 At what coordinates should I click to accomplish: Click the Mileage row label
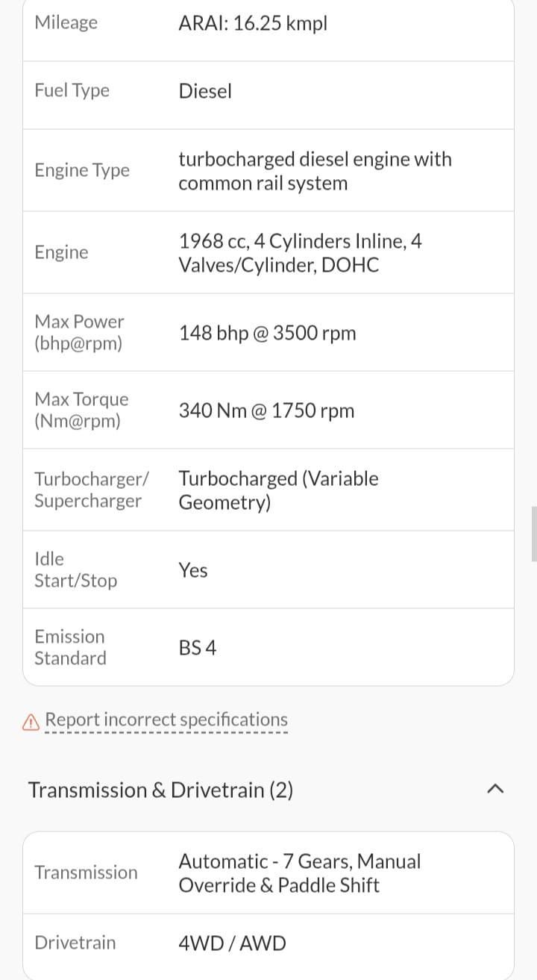[x=66, y=22]
